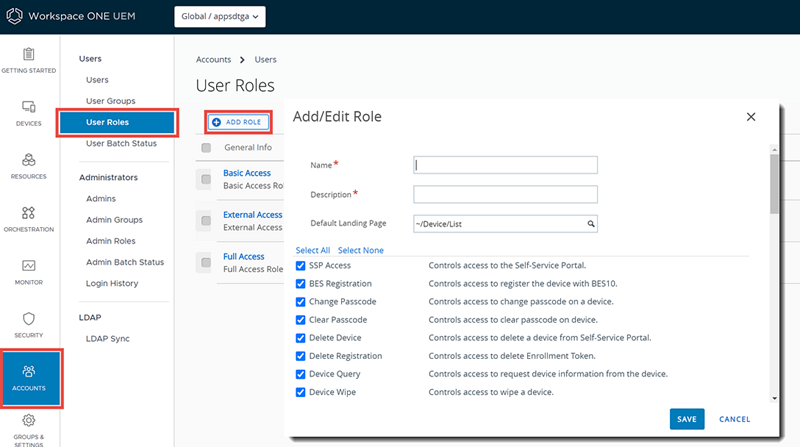This screenshot has width=800, height=447.
Task: Open the Groups & Settings gear icon
Action: pyautogui.click(x=29, y=420)
